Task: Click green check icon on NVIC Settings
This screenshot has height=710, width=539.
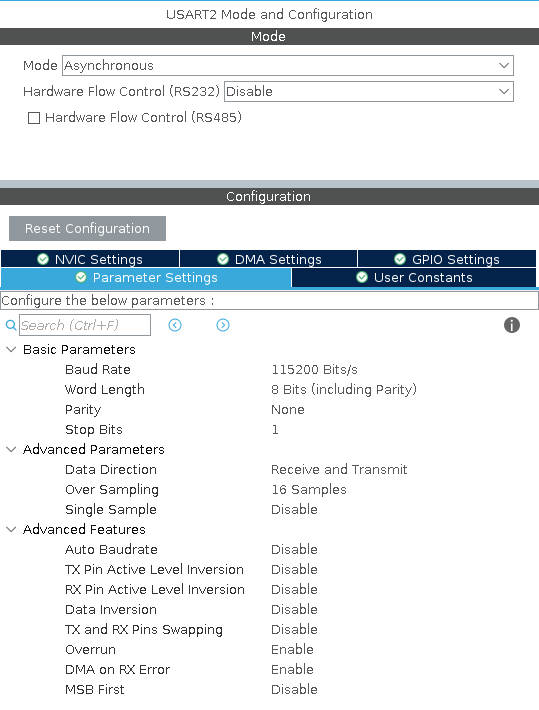Action: 43,259
